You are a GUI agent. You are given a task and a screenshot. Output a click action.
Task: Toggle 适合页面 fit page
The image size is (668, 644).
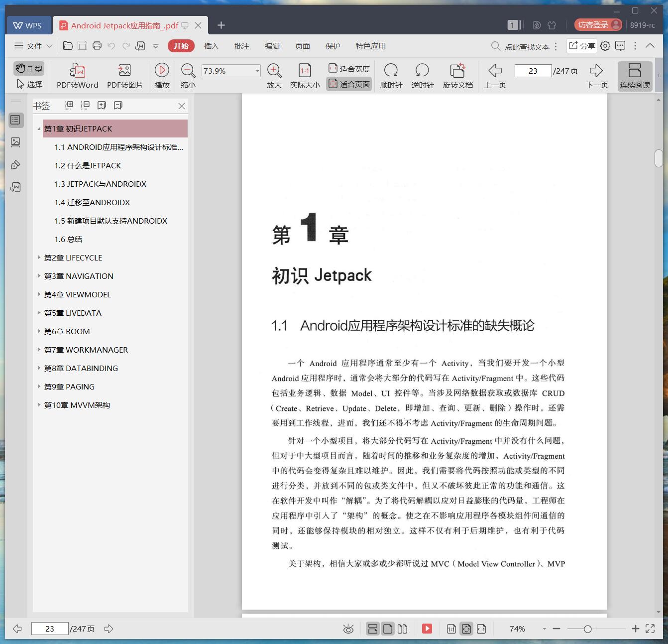(x=349, y=84)
